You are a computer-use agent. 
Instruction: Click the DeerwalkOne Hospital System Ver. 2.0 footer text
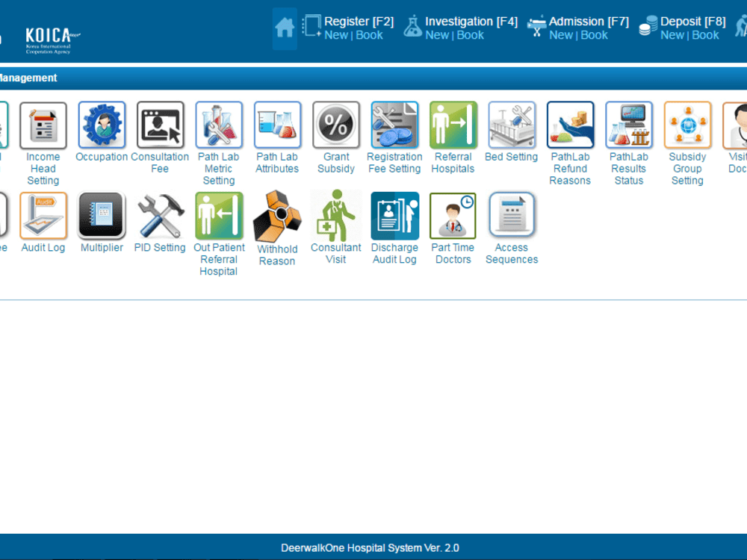371,547
